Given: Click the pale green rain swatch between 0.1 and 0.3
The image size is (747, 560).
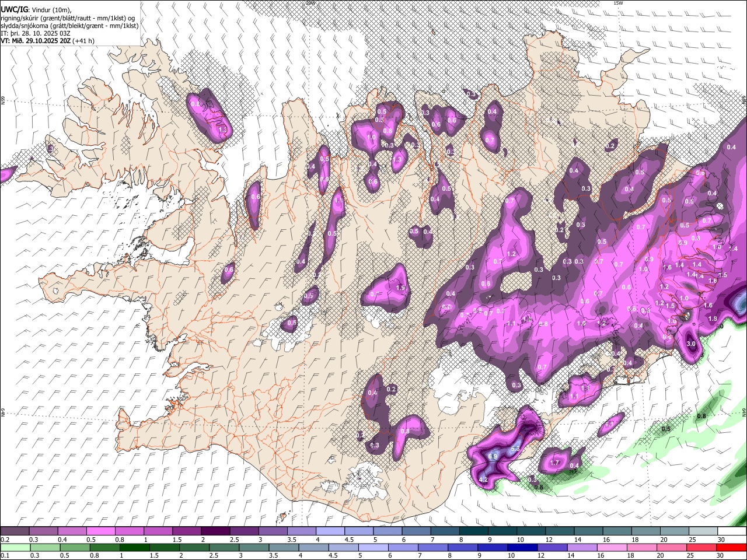Looking at the screenshot, I should [15, 547].
